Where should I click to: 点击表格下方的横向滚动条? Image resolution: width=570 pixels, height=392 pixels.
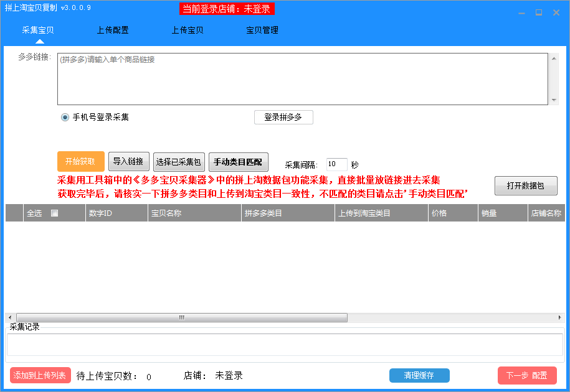pyautogui.click(x=181, y=317)
